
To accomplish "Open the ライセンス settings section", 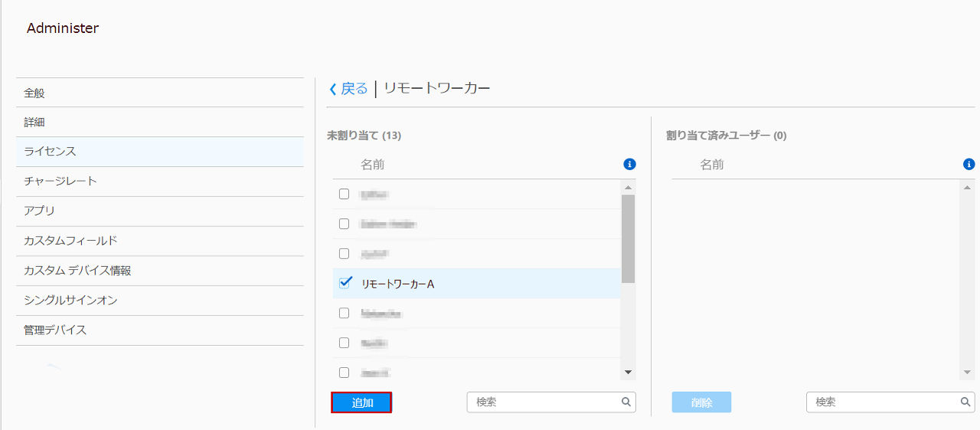I will (51, 152).
